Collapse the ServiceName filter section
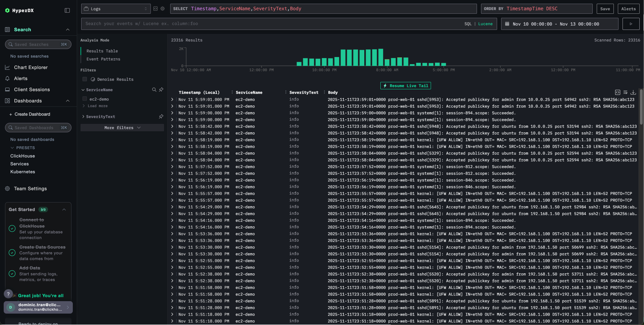 (83, 90)
